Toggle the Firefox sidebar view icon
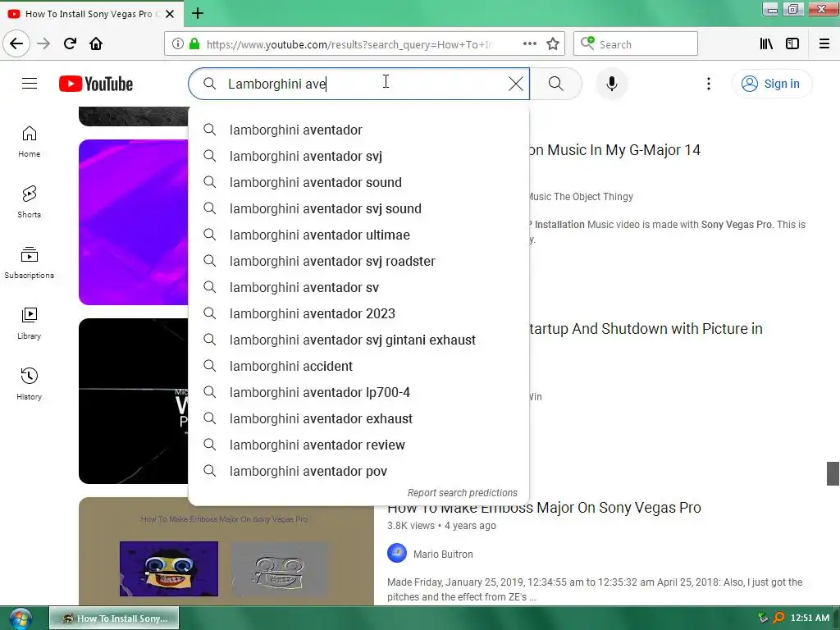The height and width of the screenshot is (630, 840). (x=792, y=44)
